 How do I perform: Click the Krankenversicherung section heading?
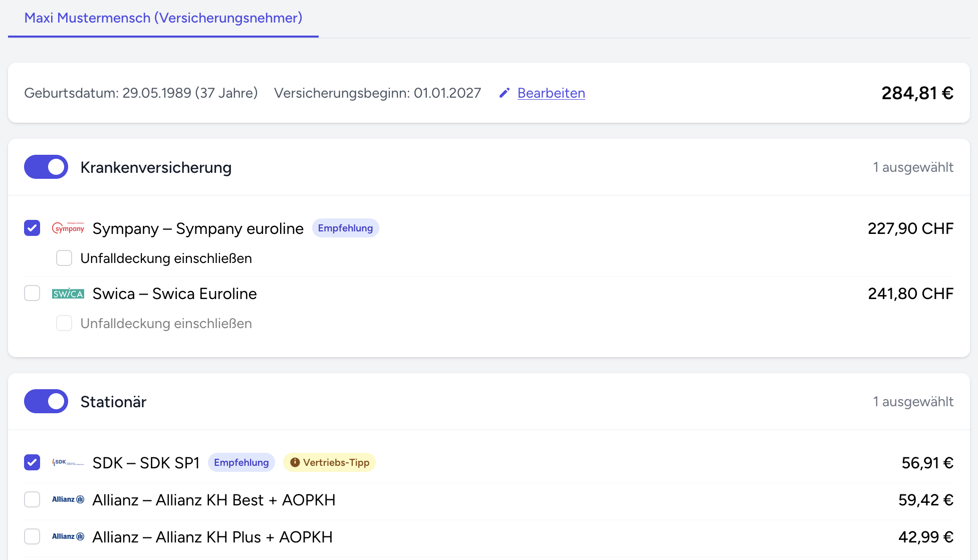point(156,167)
